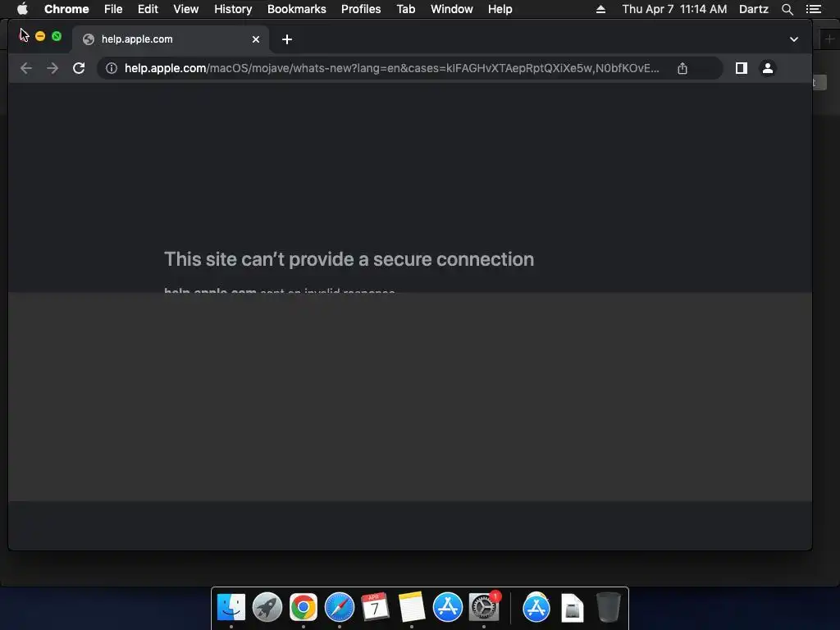
Task: Open the App Store icon right of divider
Action: [x=536, y=607]
